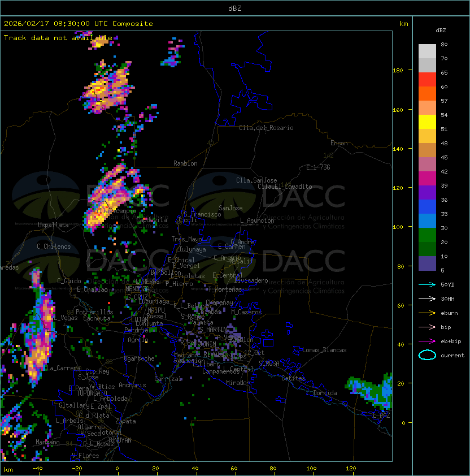Click the 'Carrizal' map label
470x476 pixels.
pyautogui.click(x=168, y=379)
